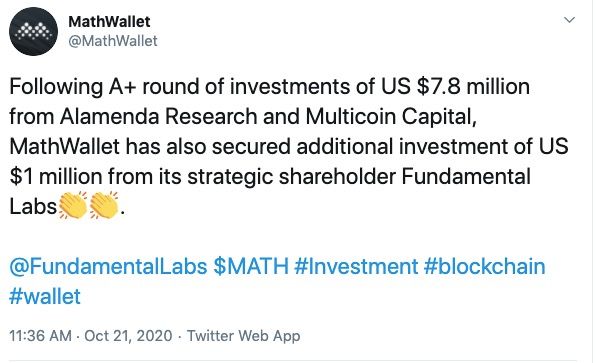Click the 11:36 AM timestamp

tap(40, 336)
